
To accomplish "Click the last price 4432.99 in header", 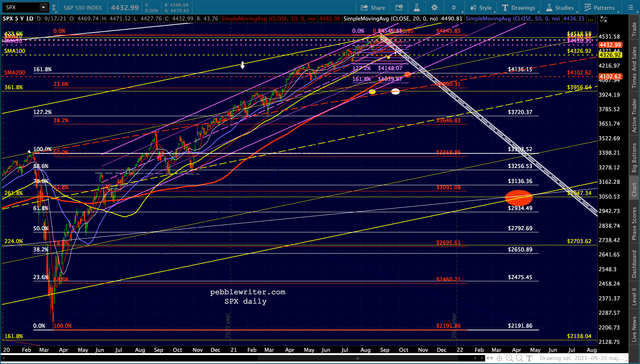I will [125, 8].
